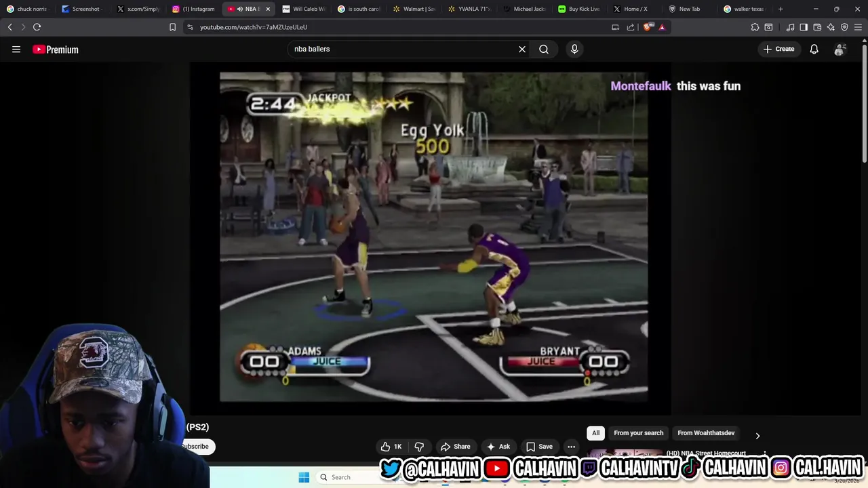Screen dimensions: 868x488
Task: Pause the NBA Ballers video player
Action: (433, 237)
